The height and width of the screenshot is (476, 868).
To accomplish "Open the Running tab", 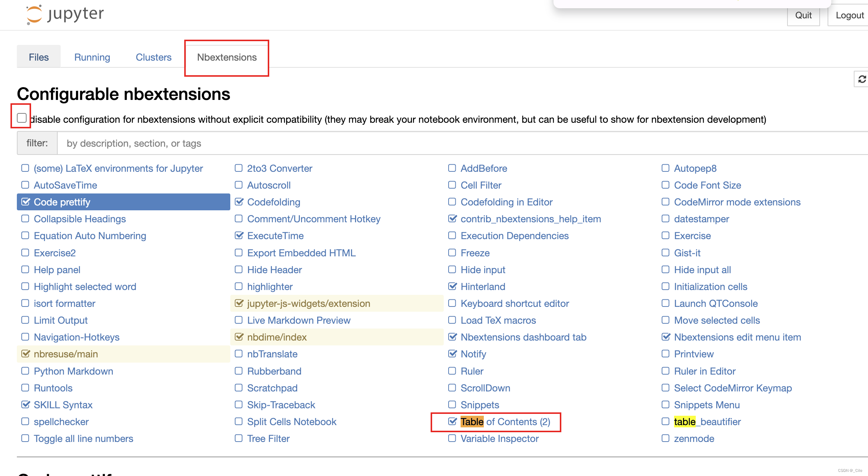I will 92,57.
